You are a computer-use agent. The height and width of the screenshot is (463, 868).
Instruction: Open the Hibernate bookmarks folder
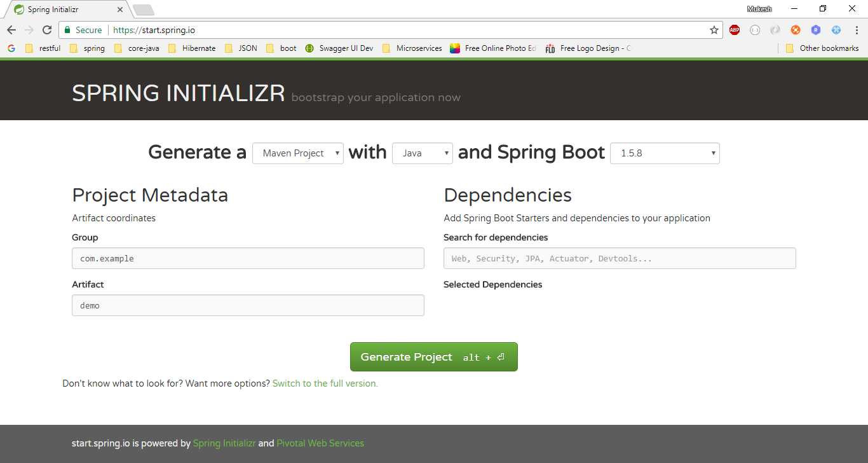click(x=192, y=48)
